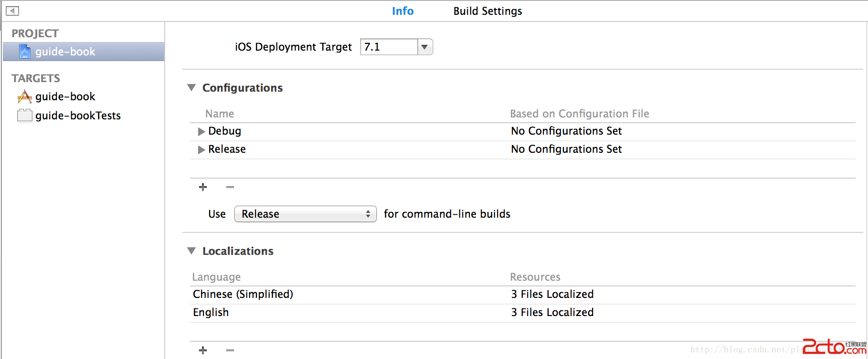
Task: Click the guide-book project file icon
Action: click(25, 52)
